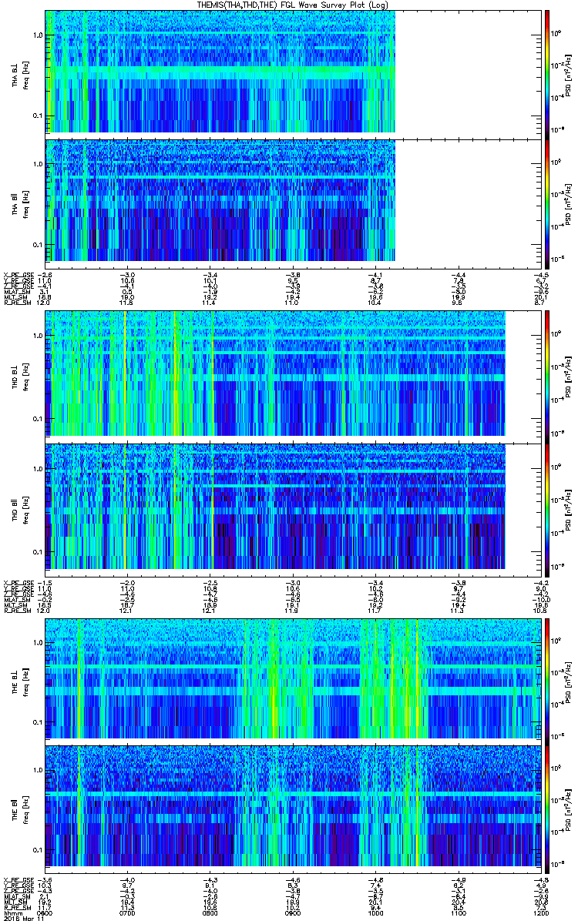578x924 pixels.
Task: Click the 0800 time tick label
Action: (210, 912)
